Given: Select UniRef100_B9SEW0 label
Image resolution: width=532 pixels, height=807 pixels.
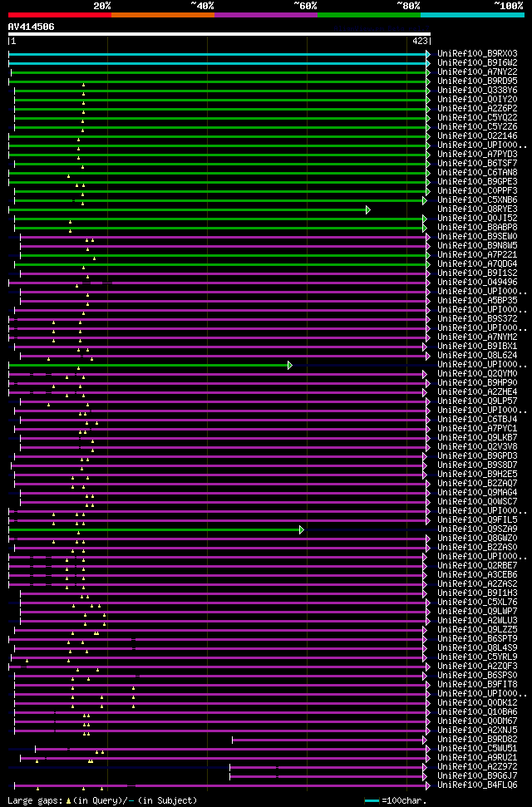Looking at the screenshot, I should click(x=477, y=237).
